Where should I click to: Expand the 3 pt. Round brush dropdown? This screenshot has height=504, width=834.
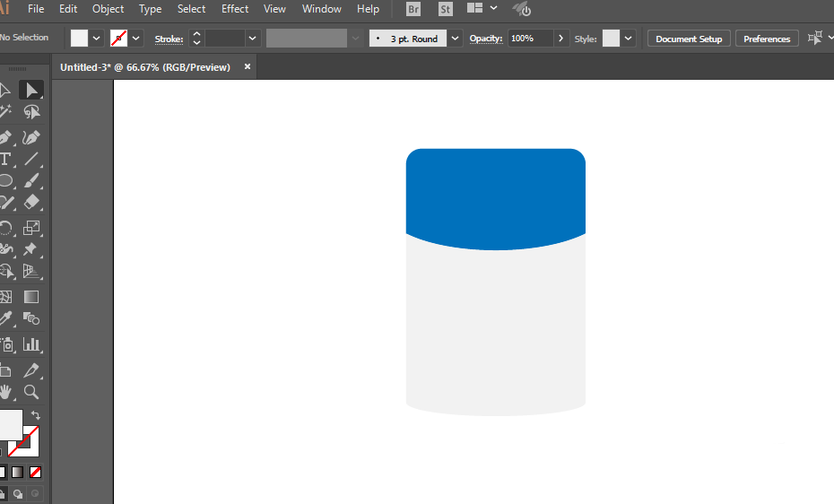(455, 39)
